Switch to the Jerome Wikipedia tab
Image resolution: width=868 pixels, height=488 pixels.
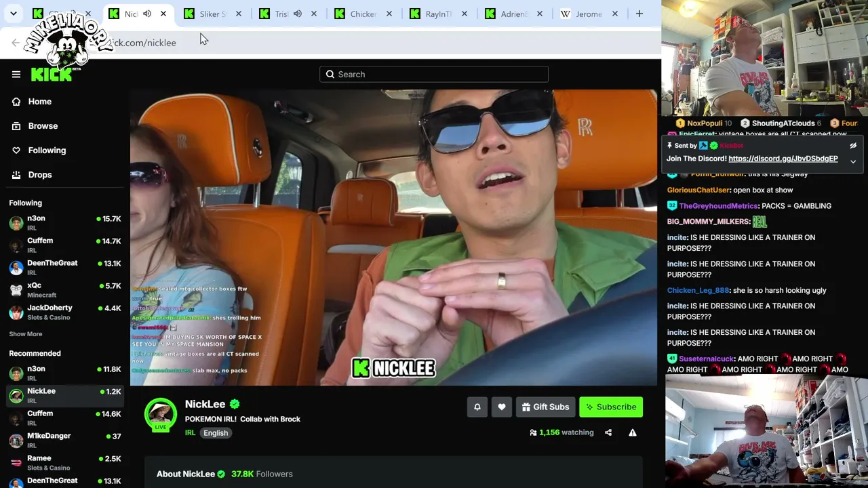(588, 14)
